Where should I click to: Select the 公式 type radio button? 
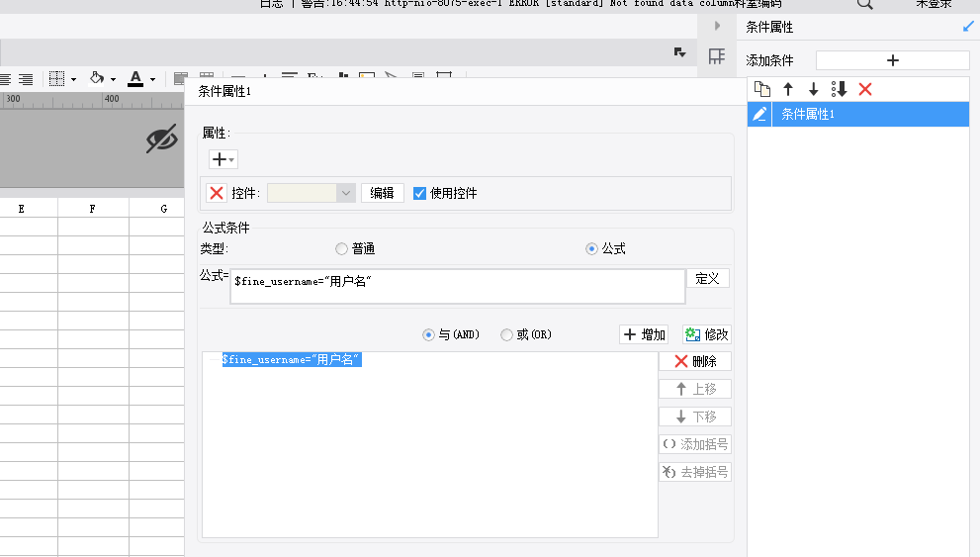591,248
